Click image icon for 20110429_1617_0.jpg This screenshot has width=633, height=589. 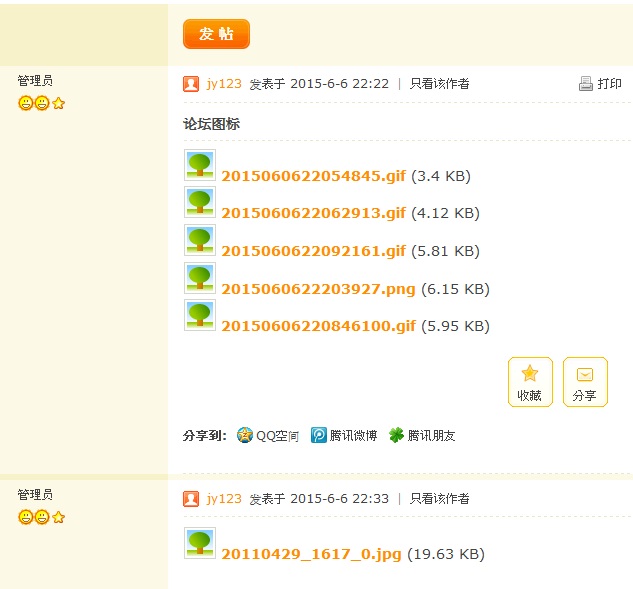point(200,543)
